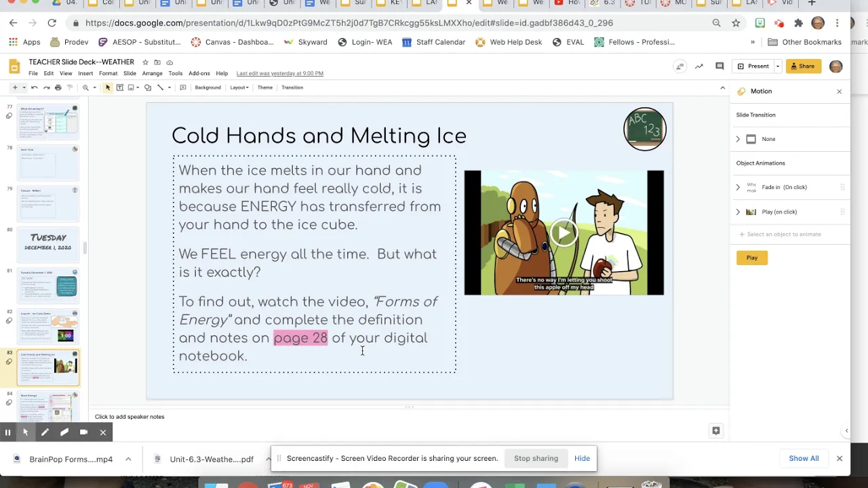
Task: Toggle the Screencastify webcam
Action: click(83, 432)
